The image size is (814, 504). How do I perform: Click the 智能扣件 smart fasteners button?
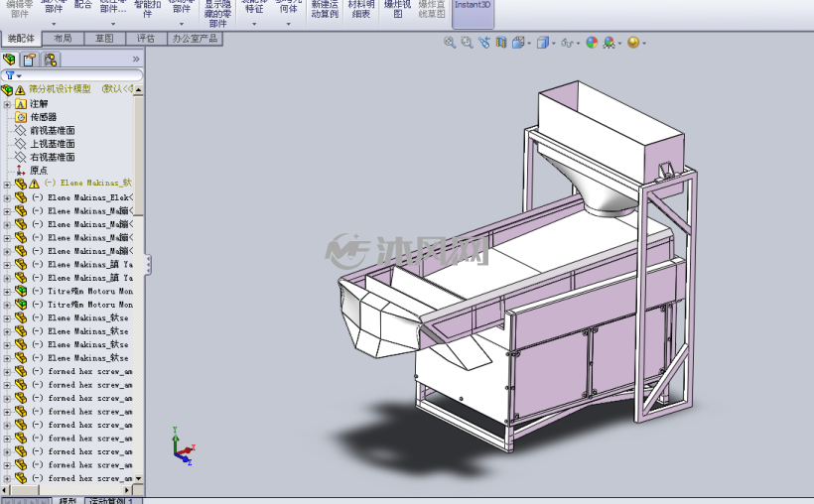[x=148, y=8]
